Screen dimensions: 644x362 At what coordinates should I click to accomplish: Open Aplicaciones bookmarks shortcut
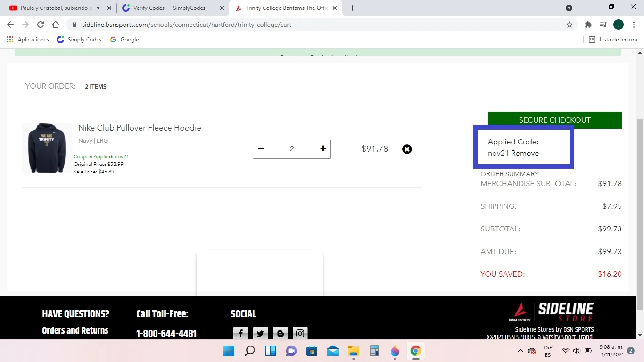(28, 40)
